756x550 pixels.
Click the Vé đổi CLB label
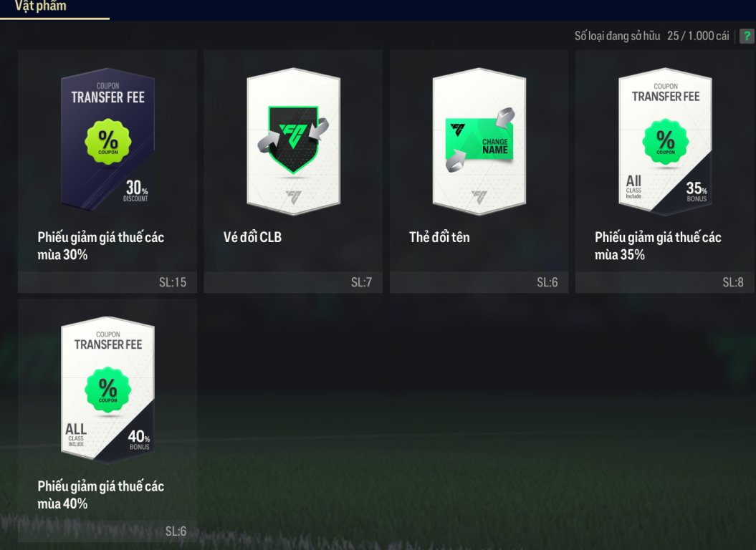pos(252,237)
